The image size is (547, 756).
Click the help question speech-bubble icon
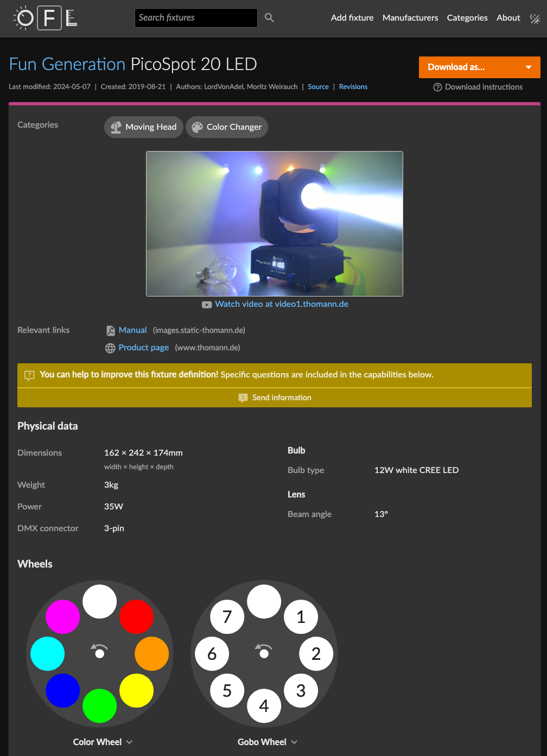tap(29, 375)
